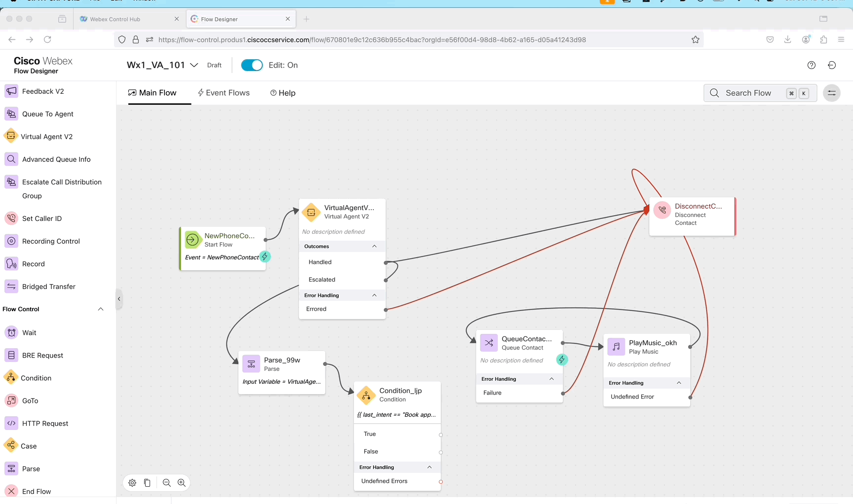Open the Help tab
This screenshot has width=853, height=504.
click(x=283, y=93)
